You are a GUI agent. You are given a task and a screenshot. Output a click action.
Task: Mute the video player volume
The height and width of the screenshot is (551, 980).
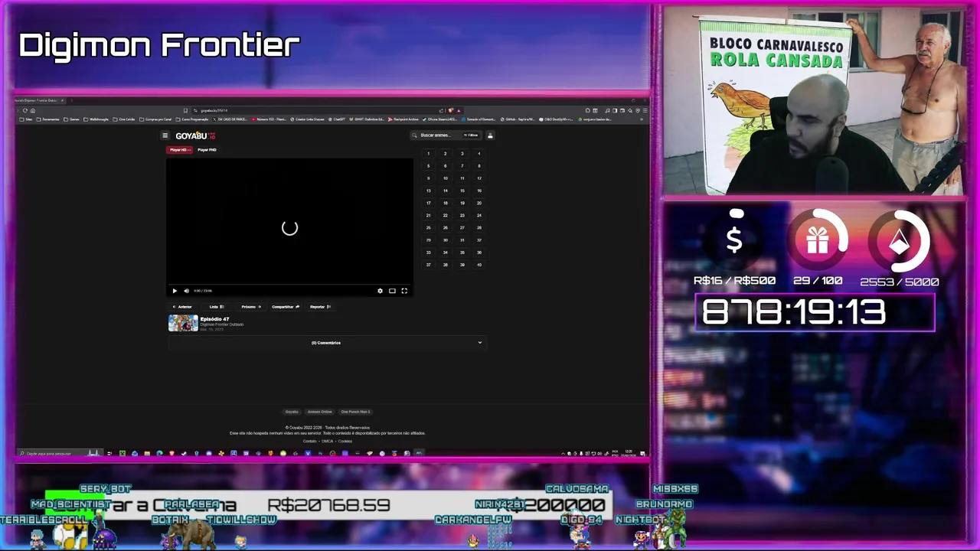[186, 291]
